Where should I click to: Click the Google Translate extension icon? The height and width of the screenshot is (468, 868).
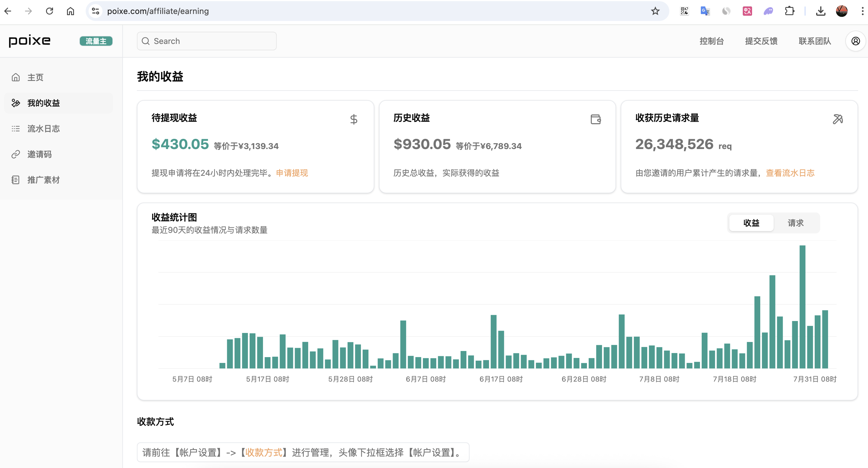pos(705,11)
